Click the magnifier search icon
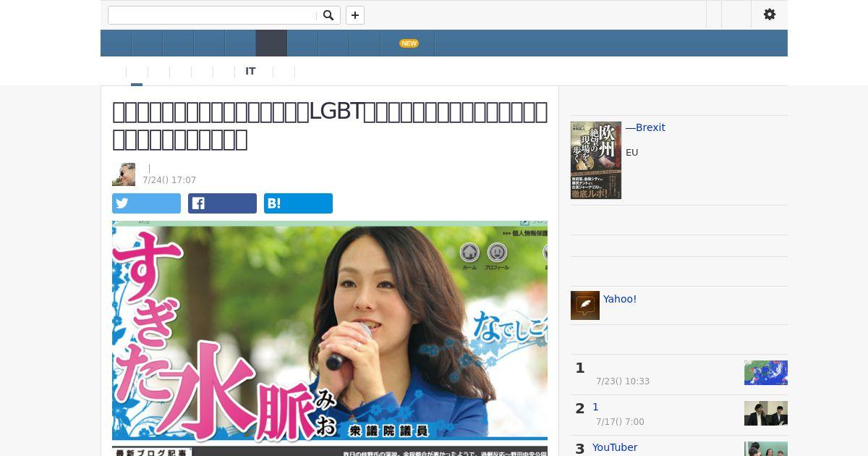868x456 pixels. coord(328,15)
